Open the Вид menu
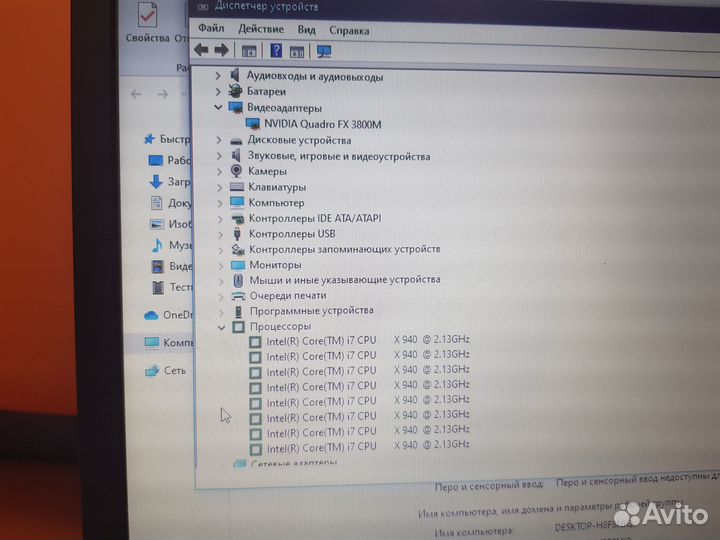The width and height of the screenshot is (720, 540). pos(306,30)
